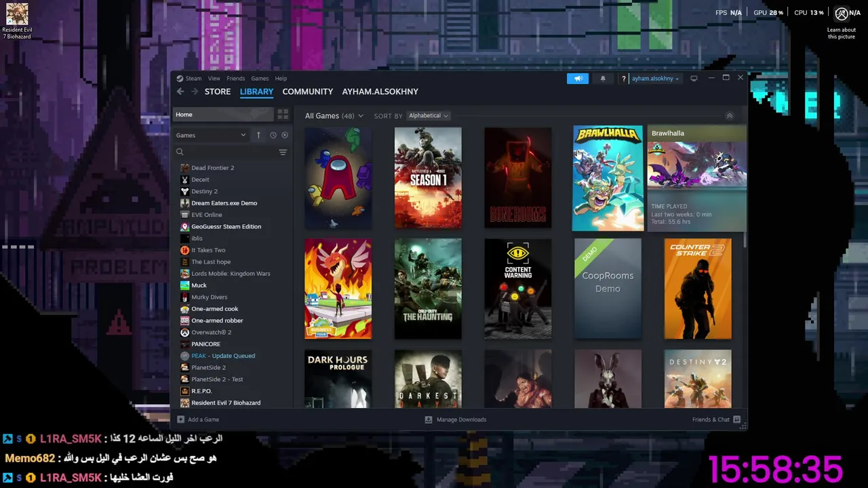Select Muck game icon in sidebar
The width and height of the screenshot is (868, 488).
click(x=184, y=285)
